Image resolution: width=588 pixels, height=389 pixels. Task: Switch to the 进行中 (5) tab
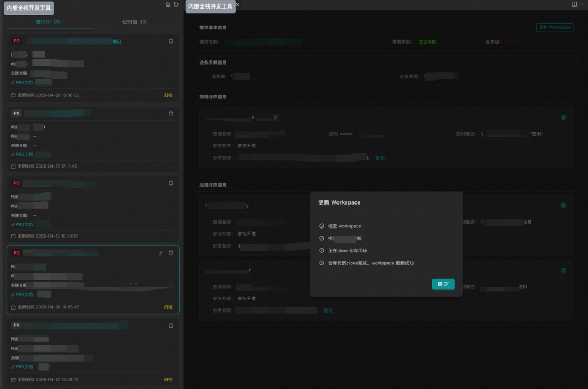coord(48,22)
